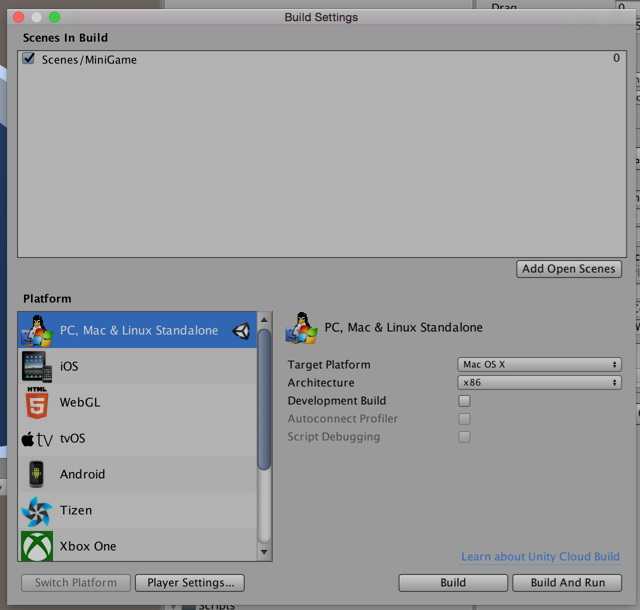This screenshot has height=610, width=641.
Task: Click Build And Run
Action: (567, 583)
